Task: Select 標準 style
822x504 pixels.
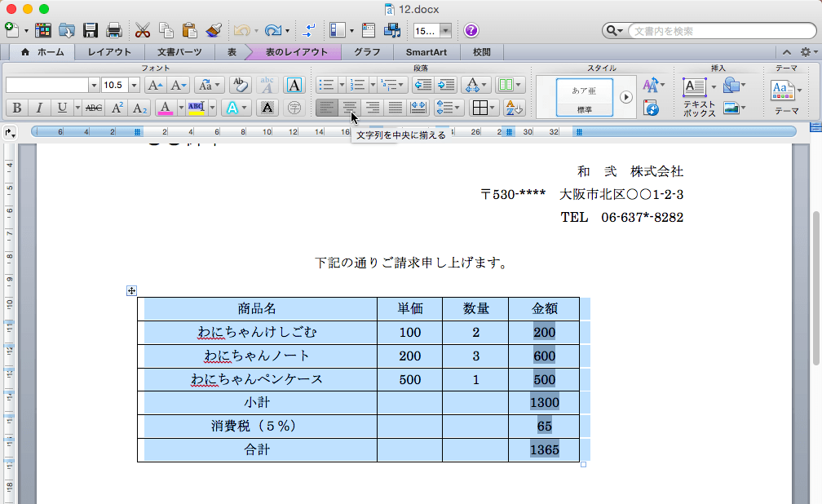Action: tap(584, 98)
